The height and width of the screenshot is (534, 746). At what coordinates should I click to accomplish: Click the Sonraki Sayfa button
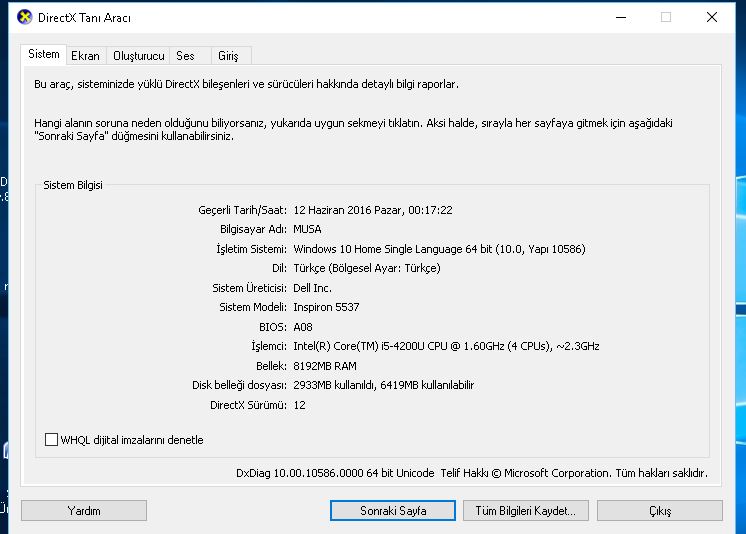click(x=393, y=511)
